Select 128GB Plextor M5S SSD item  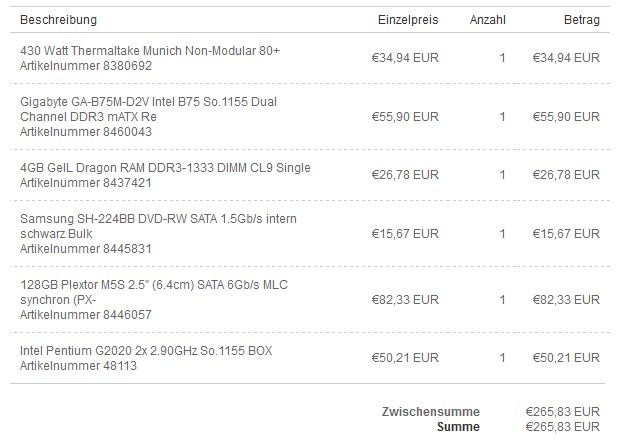pos(154,292)
